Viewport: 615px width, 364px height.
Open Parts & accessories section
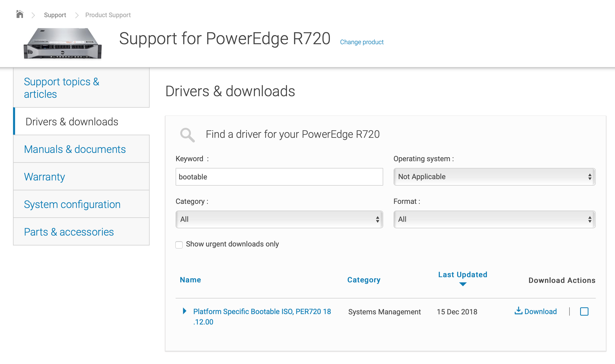(x=81, y=232)
